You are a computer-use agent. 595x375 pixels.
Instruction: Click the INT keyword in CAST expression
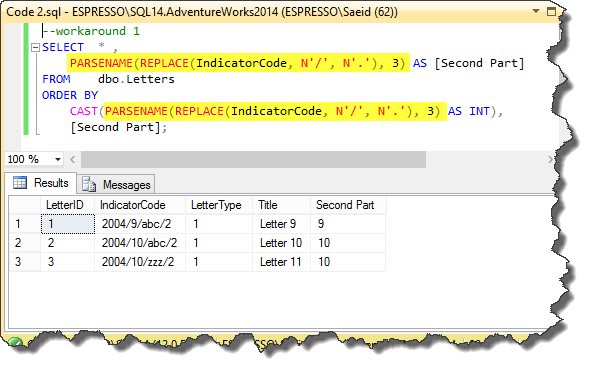pos(479,111)
